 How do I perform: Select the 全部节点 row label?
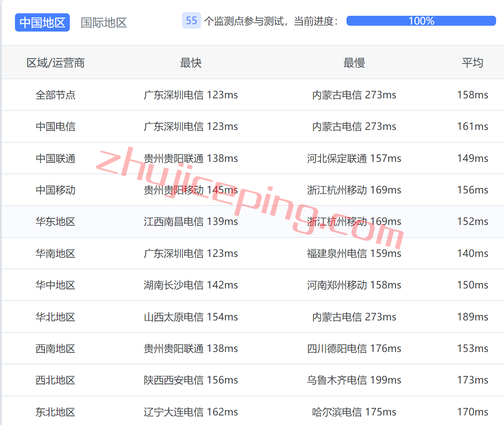(56, 95)
